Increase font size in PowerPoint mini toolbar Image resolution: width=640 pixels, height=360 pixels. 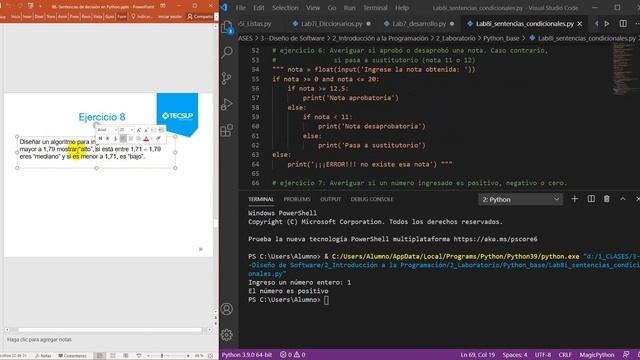click(138, 130)
